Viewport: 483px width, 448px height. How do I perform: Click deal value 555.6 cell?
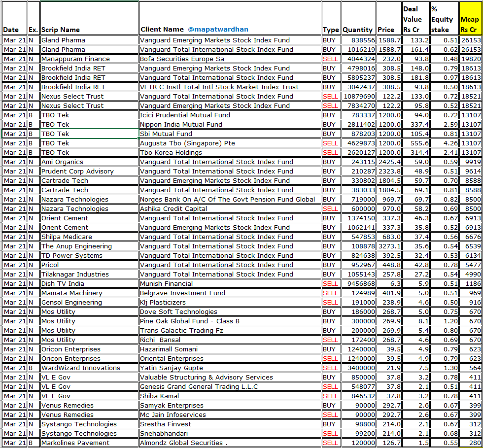pos(416,143)
